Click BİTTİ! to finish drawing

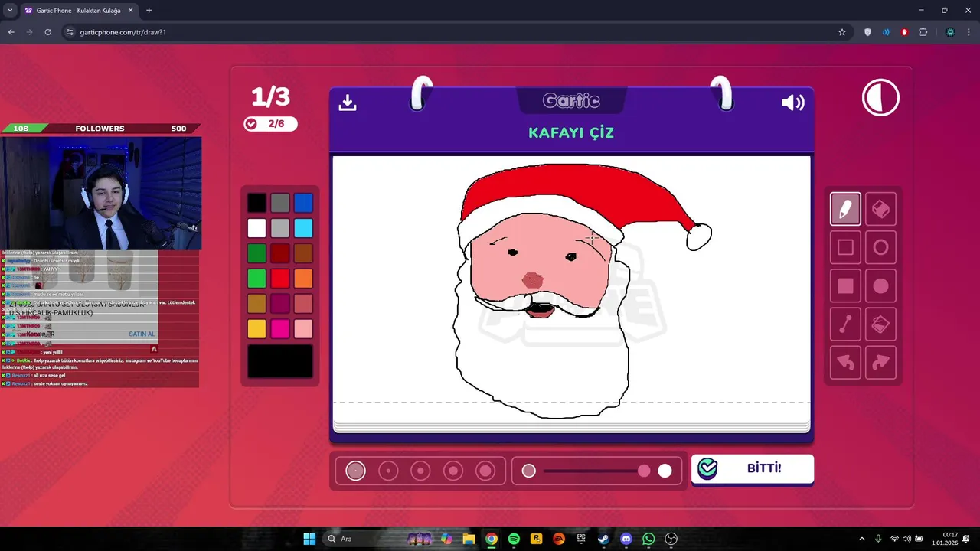753,469
